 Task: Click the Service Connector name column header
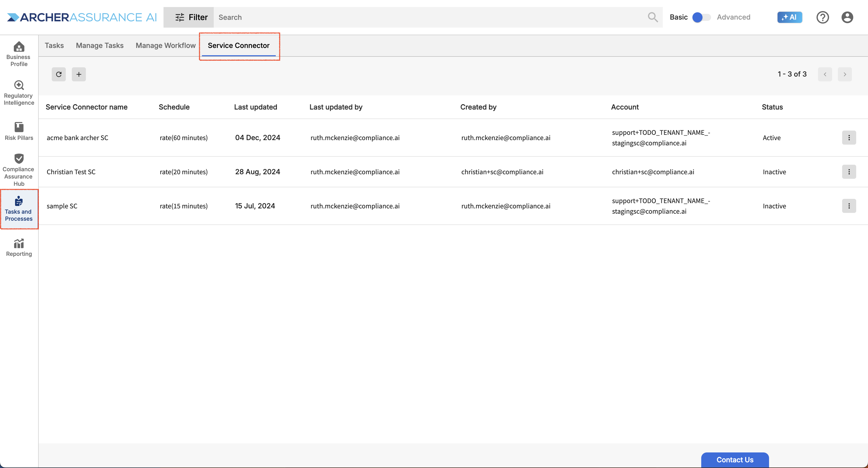click(x=87, y=107)
